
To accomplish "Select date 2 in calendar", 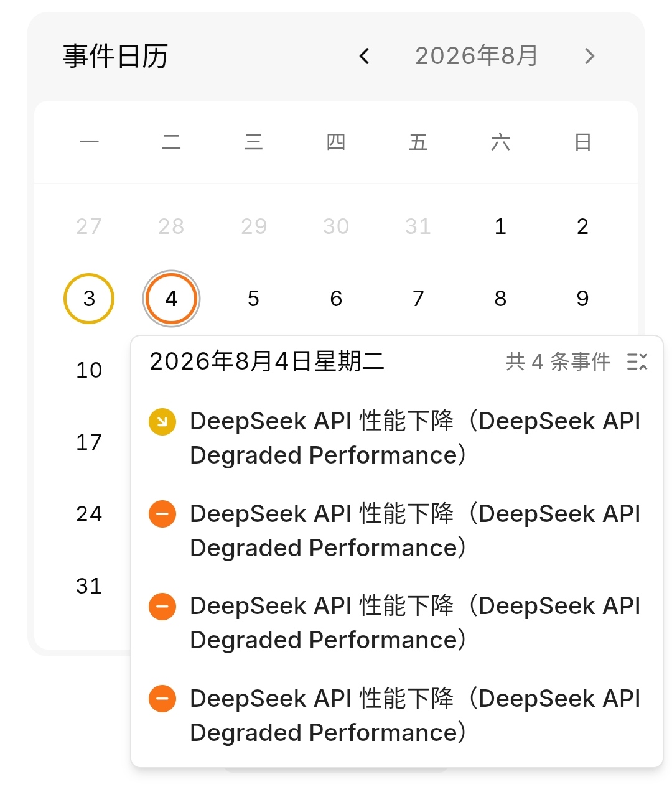I will [x=582, y=226].
